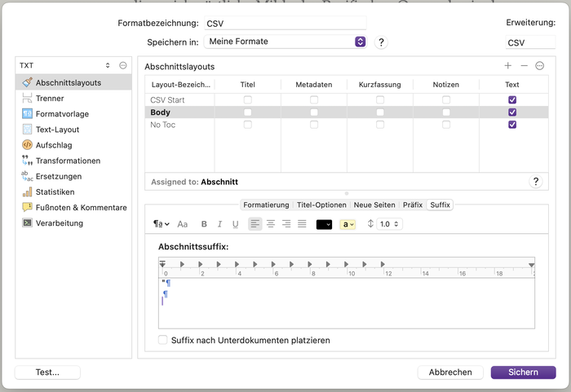The image size is (571, 392).
Task: Uncheck Text checkbox for CSV Start
Action: pos(512,99)
